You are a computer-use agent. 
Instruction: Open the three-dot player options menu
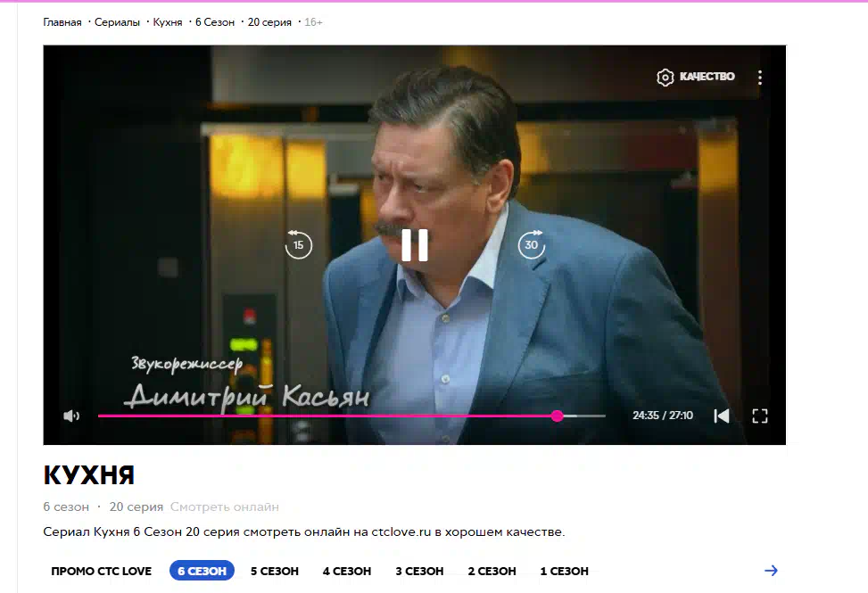coord(760,77)
